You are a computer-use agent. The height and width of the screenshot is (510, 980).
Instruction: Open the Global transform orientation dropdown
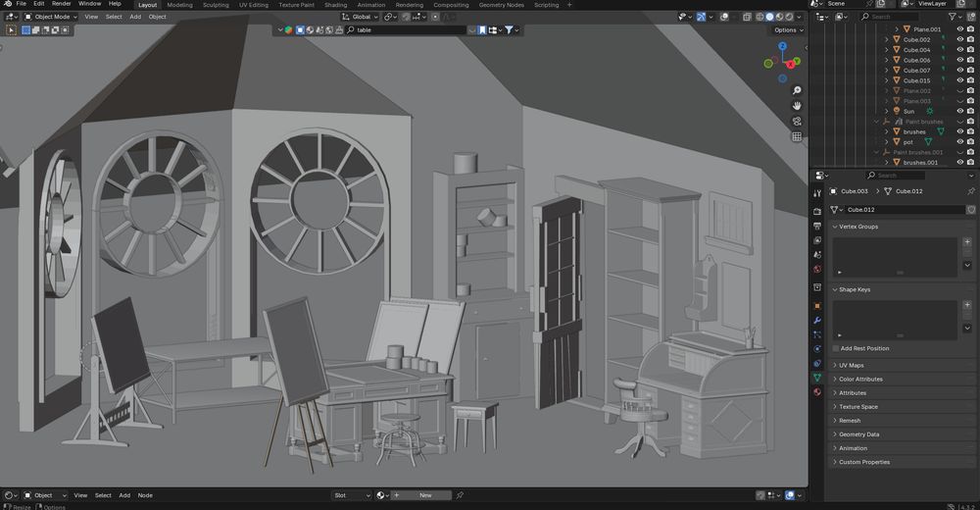coord(360,17)
